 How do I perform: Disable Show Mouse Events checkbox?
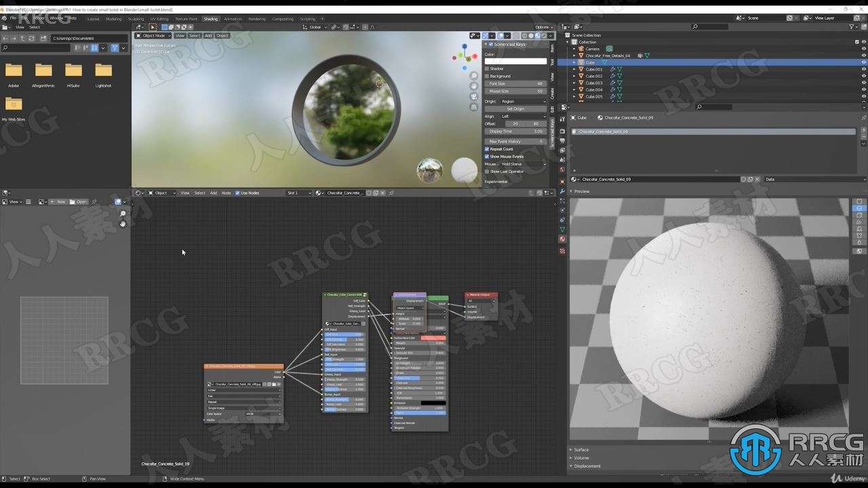487,157
